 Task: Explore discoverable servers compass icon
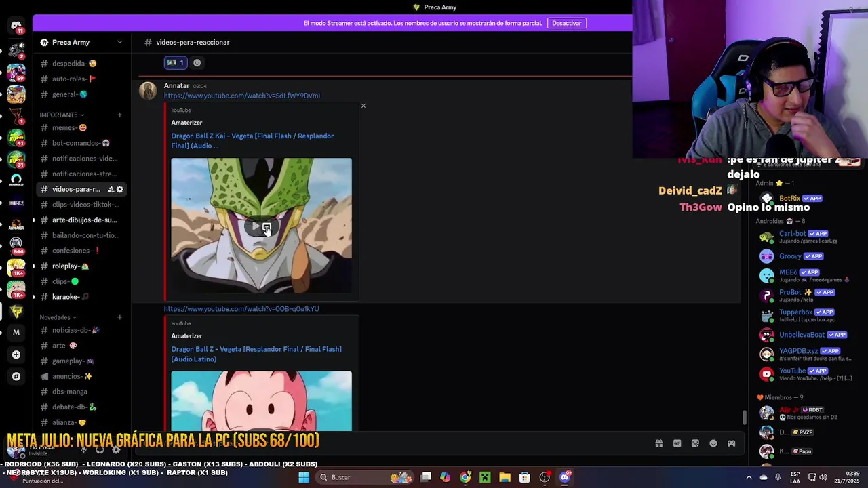16,376
